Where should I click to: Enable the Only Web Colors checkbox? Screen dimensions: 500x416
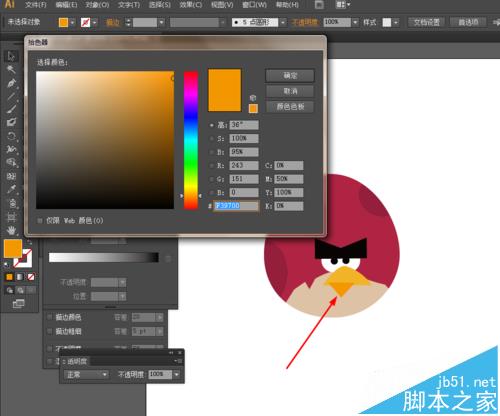pyautogui.click(x=40, y=220)
